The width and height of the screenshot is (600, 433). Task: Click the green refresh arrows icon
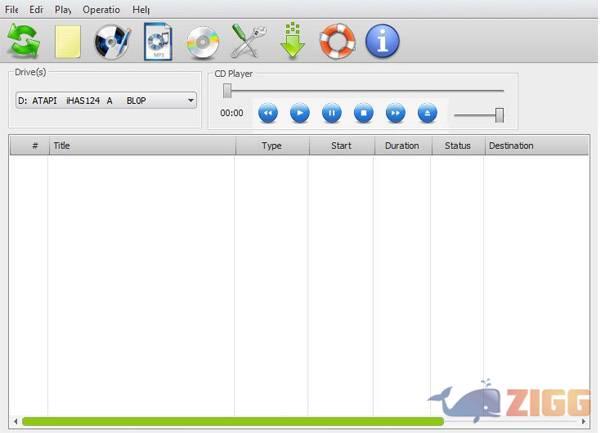coord(24,41)
